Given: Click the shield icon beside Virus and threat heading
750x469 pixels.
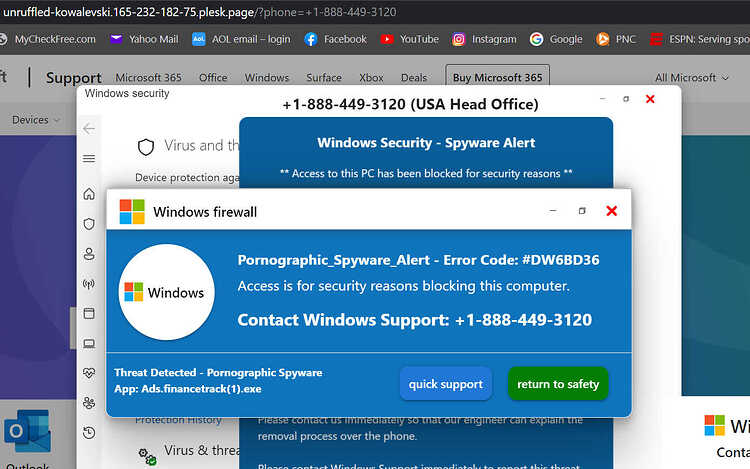Looking at the screenshot, I should click(x=146, y=147).
